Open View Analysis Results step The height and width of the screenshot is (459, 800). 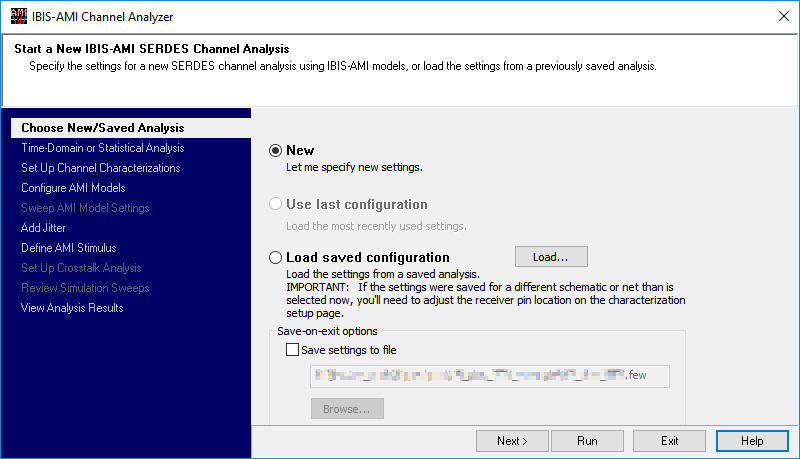click(72, 308)
